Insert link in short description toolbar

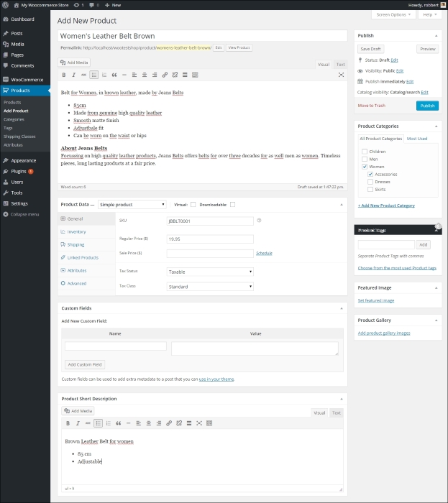(x=169, y=423)
